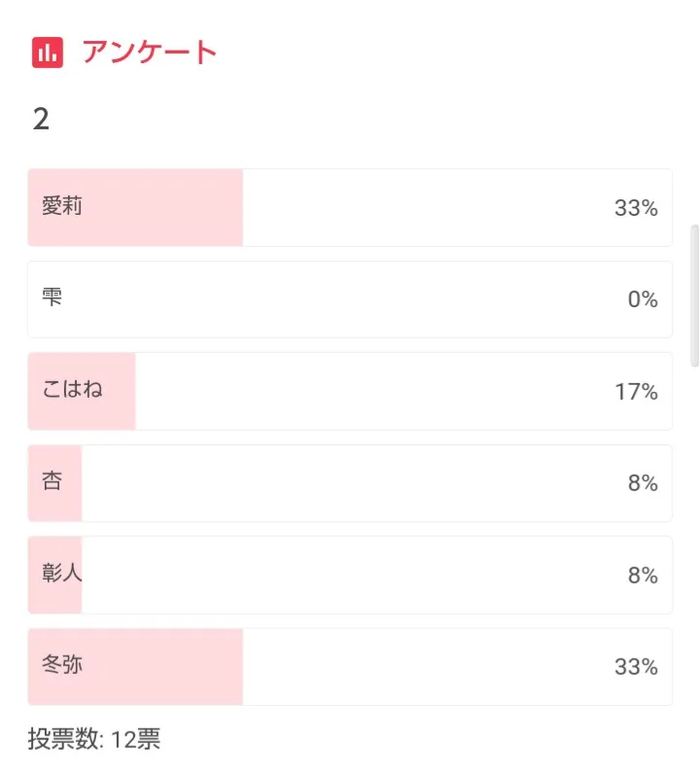
Task: Click the vertical scrollbar on the right
Action: (694, 296)
